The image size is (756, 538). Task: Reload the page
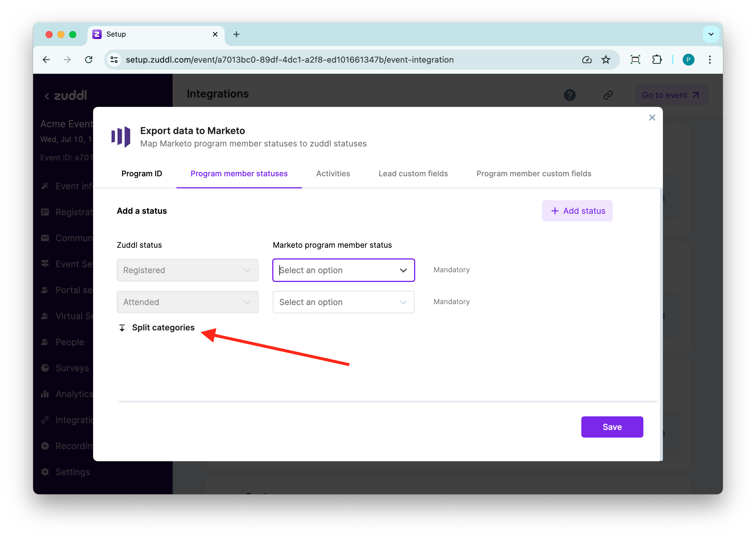[x=89, y=60]
